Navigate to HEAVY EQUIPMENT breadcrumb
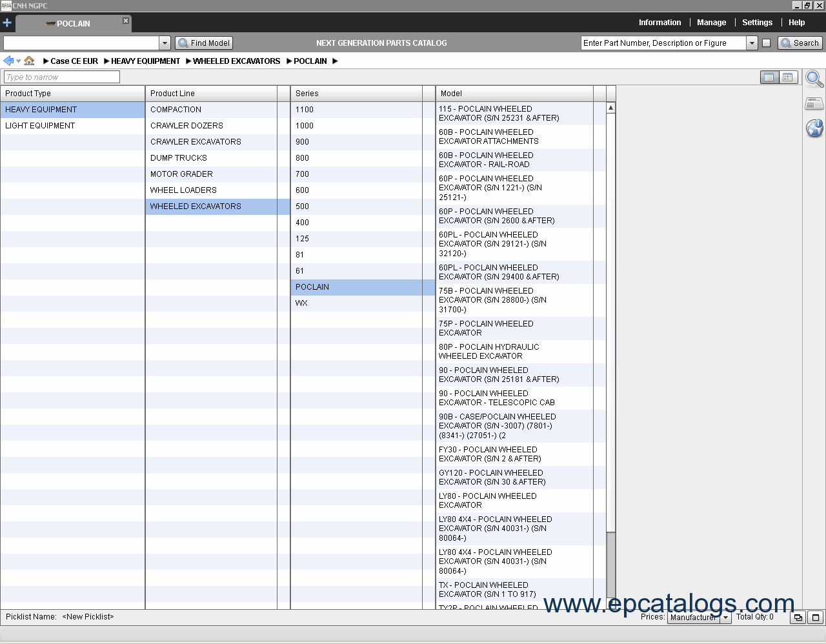The height and width of the screenshot is (644, 826). point(145,61)
